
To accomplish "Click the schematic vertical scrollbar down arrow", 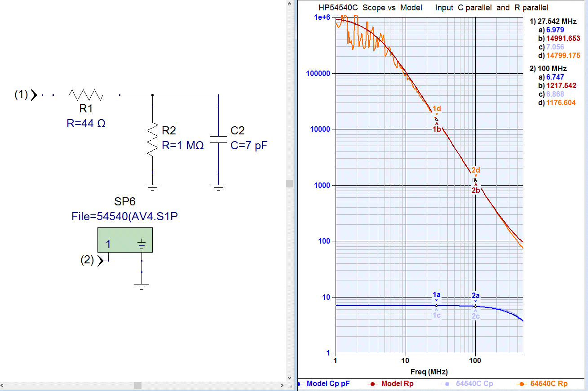I will coord(290,378).
